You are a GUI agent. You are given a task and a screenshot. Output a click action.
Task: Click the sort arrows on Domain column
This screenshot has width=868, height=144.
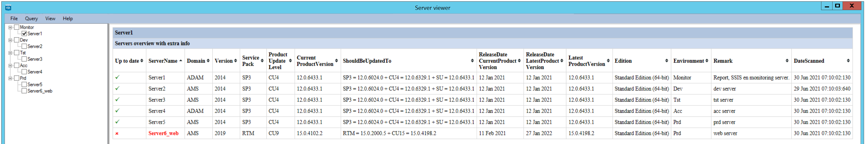click(208, 61)
